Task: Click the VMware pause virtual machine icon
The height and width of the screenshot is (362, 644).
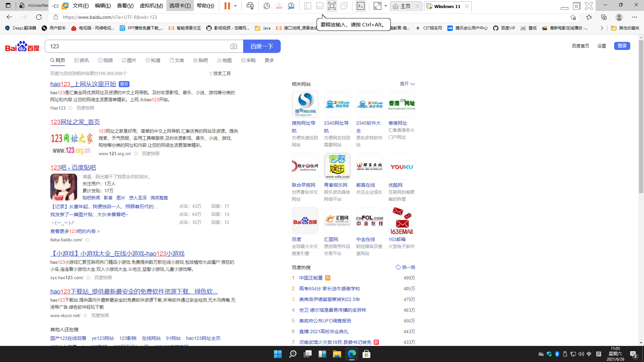Action: [x=227, y=6]
